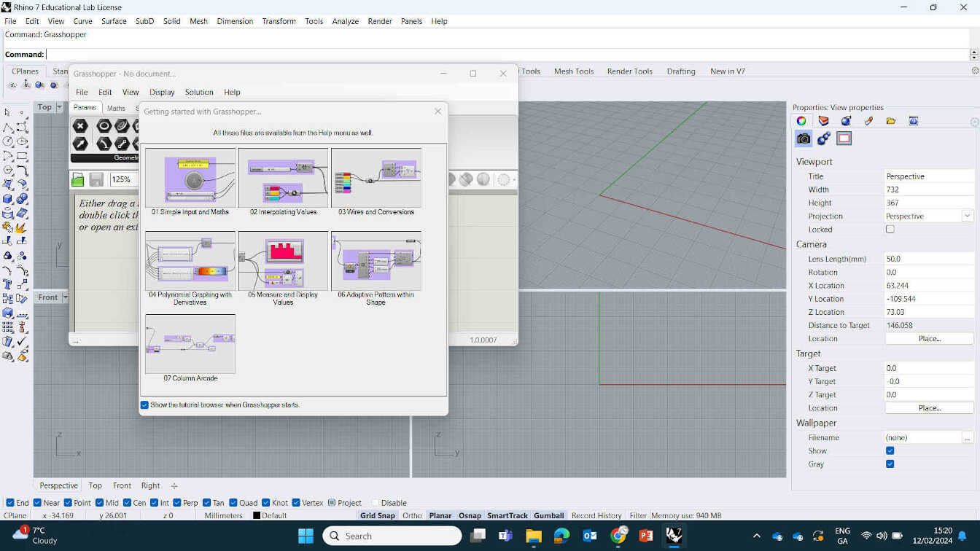This screenshot has width=980, height=551.
Task: Click Grasshopper open file folder icon
Action: [x=78, y=179]
